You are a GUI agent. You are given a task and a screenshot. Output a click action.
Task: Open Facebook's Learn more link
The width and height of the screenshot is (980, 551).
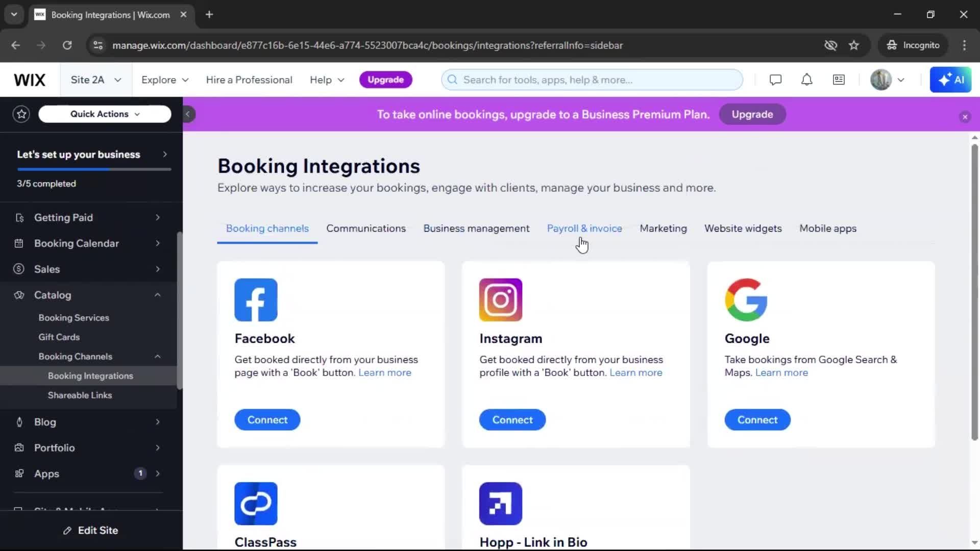pos(385,373)
